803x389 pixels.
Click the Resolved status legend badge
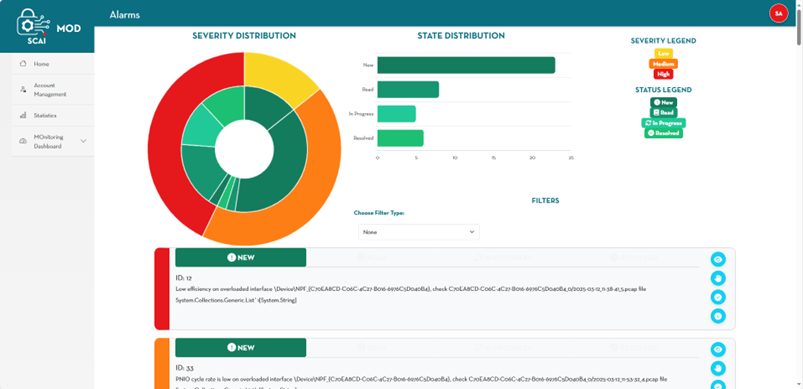(x=664, y=133)
